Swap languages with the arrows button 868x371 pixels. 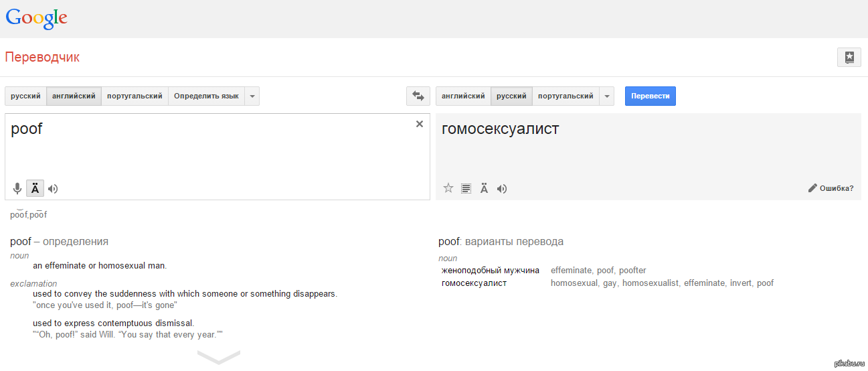coord(418,96)
